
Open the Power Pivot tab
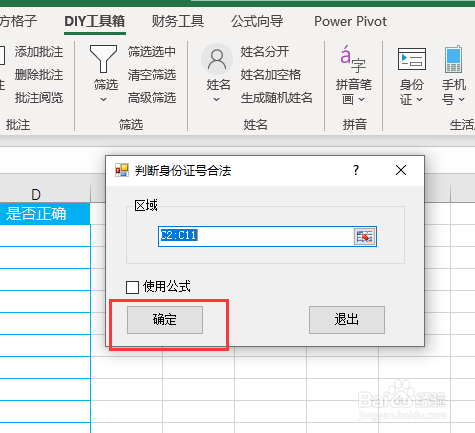(350, 21)
